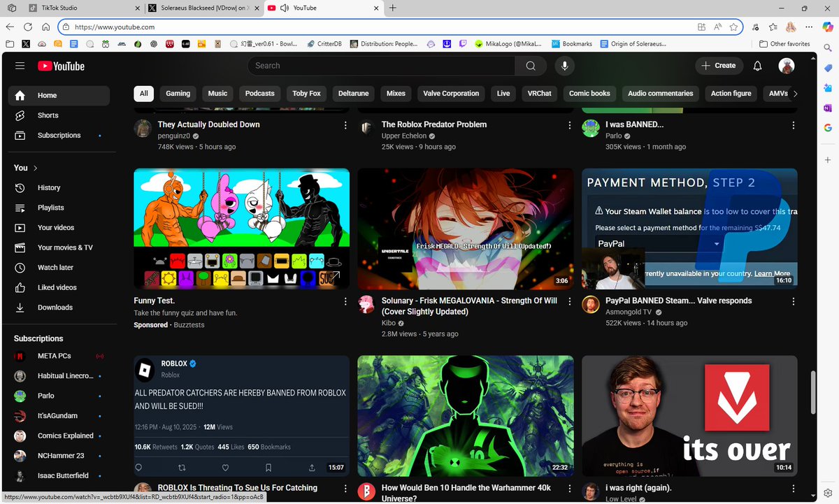Select the Podcasts chip
Screen dimensions: 839x504
click(260, 94)
